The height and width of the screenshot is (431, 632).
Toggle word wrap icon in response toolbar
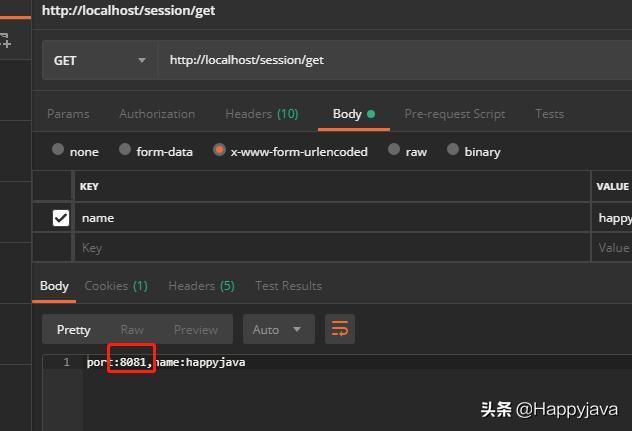[x=340, y=329]
